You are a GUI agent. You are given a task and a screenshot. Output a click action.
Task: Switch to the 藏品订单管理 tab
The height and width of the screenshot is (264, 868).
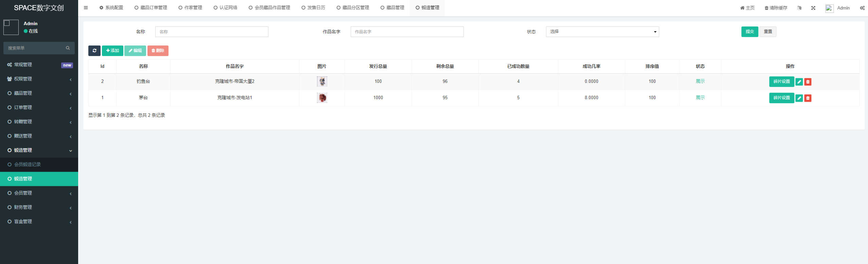[151, 8]
